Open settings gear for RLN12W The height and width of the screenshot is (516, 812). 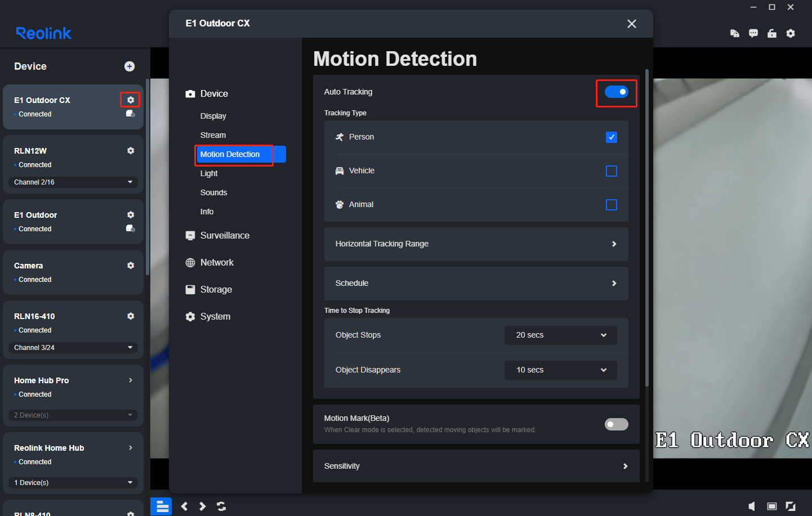(131, 151)
